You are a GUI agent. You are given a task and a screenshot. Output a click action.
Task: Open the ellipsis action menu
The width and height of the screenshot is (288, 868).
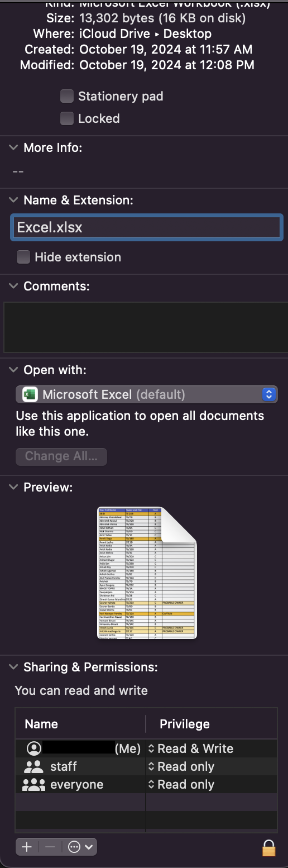point(80,847)
